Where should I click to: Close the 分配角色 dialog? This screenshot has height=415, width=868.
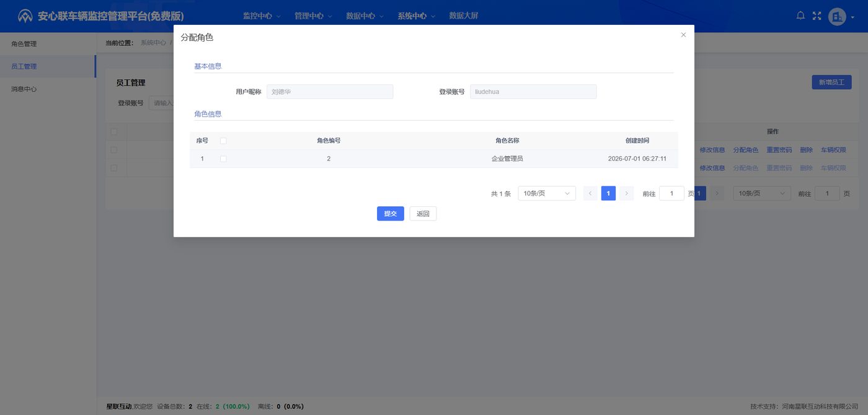pyautogui.click(x=683, y=35)
